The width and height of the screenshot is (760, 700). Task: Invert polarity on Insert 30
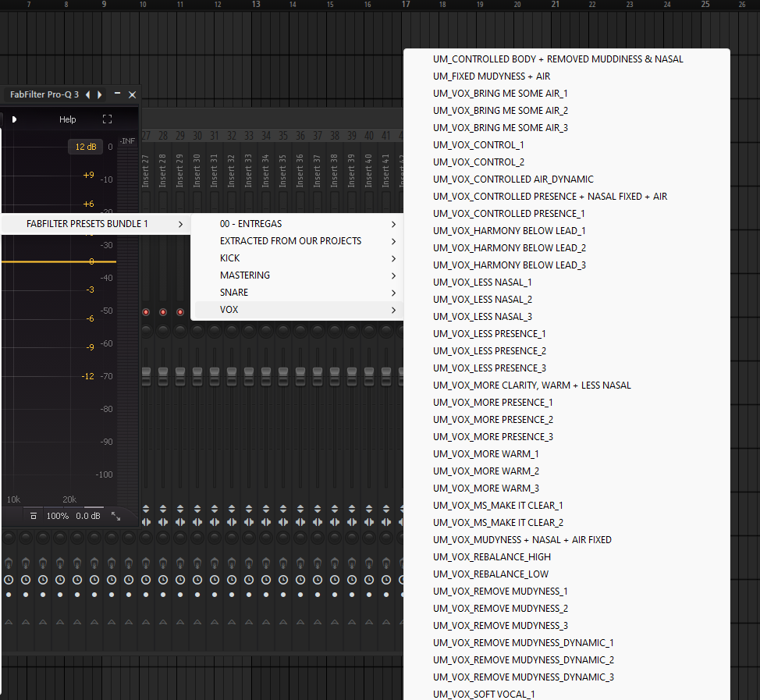click(197, 509)
